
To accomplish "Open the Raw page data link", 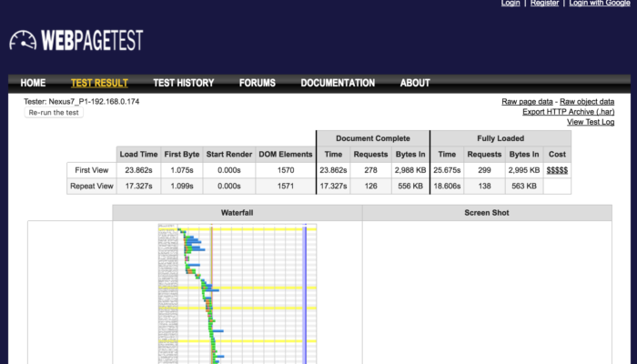I will (527, 102).
